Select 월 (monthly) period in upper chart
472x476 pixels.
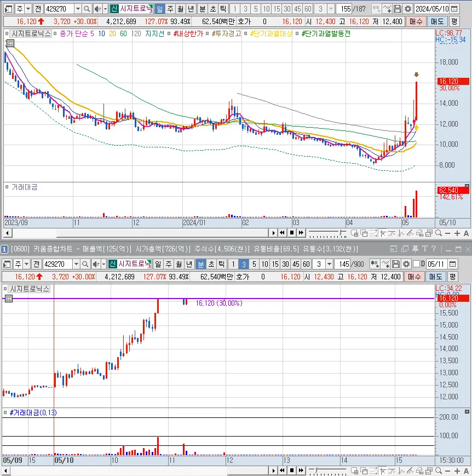click(181, 9)
